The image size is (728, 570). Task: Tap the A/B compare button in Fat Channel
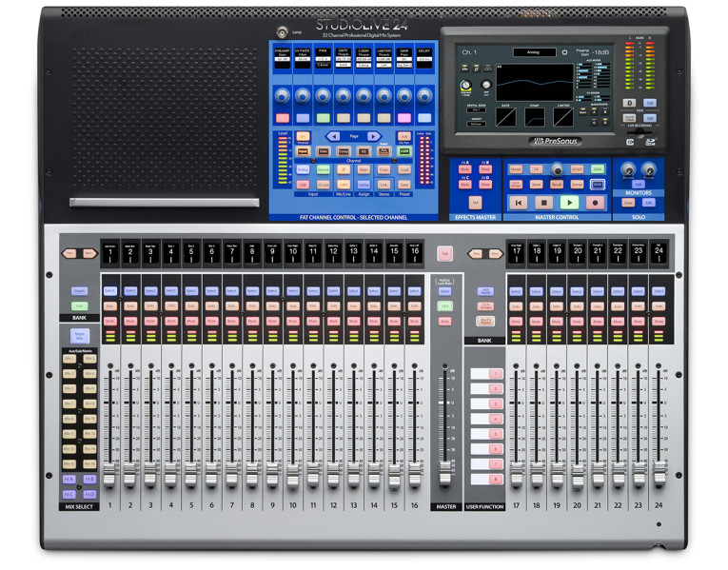coord(403,136)
